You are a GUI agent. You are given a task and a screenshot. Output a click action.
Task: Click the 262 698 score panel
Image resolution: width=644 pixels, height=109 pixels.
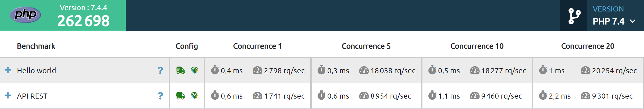(63, 15)
